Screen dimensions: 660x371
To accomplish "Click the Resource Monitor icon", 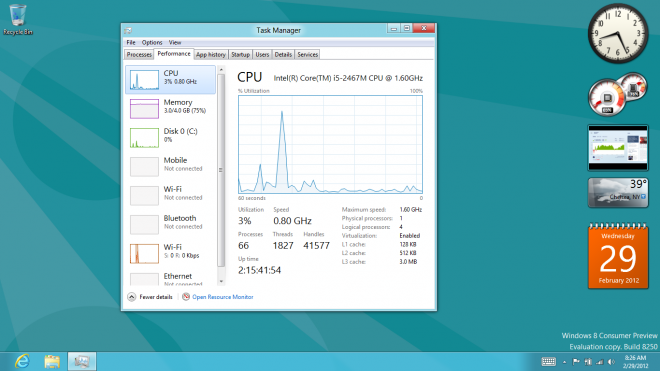I will (x=186, y=297).
